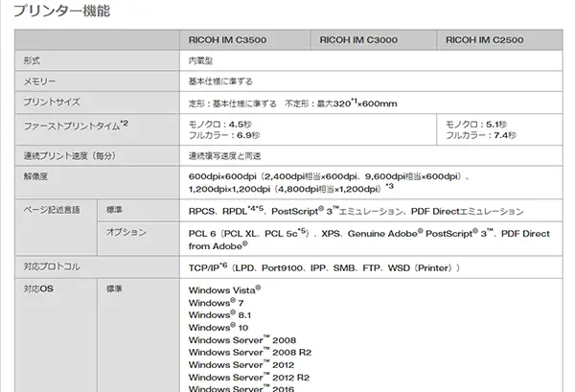
Task: Click the 最大320×600mm print size value
Action: tap(356, 104)
